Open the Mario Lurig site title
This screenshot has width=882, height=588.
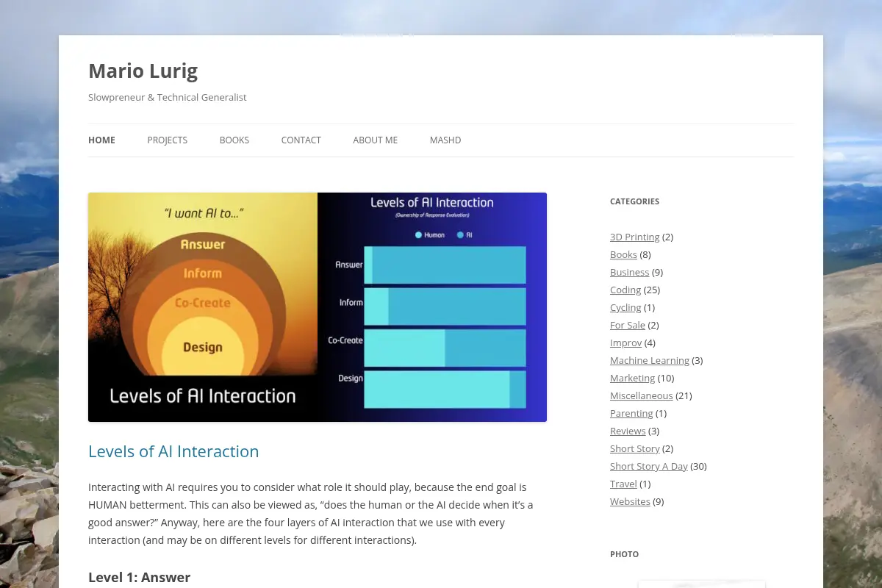click(x=143, y=71)
